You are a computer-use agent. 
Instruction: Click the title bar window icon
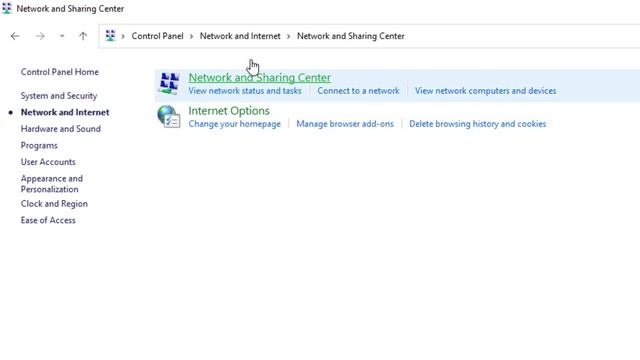click(x=7, y=8)
